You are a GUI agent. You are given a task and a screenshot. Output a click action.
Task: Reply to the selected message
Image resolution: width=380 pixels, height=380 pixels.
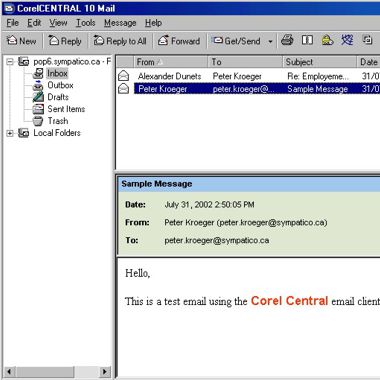coord(65,41)
